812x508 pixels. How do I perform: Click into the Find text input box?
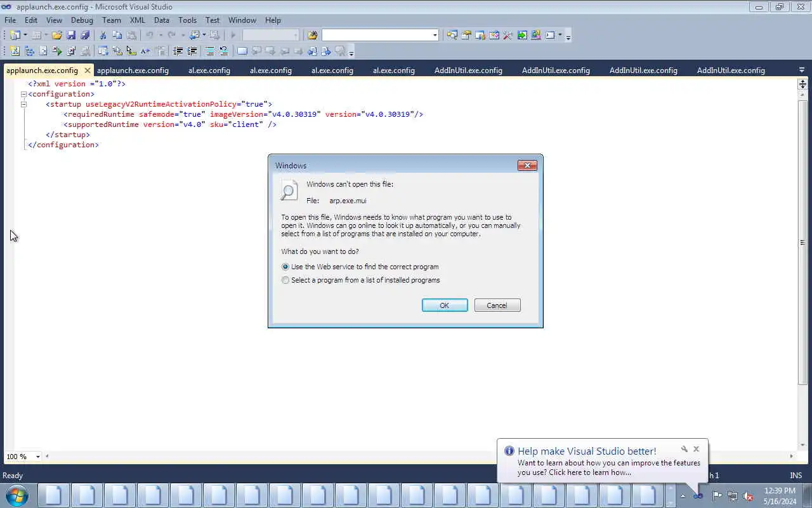(376, 35)
